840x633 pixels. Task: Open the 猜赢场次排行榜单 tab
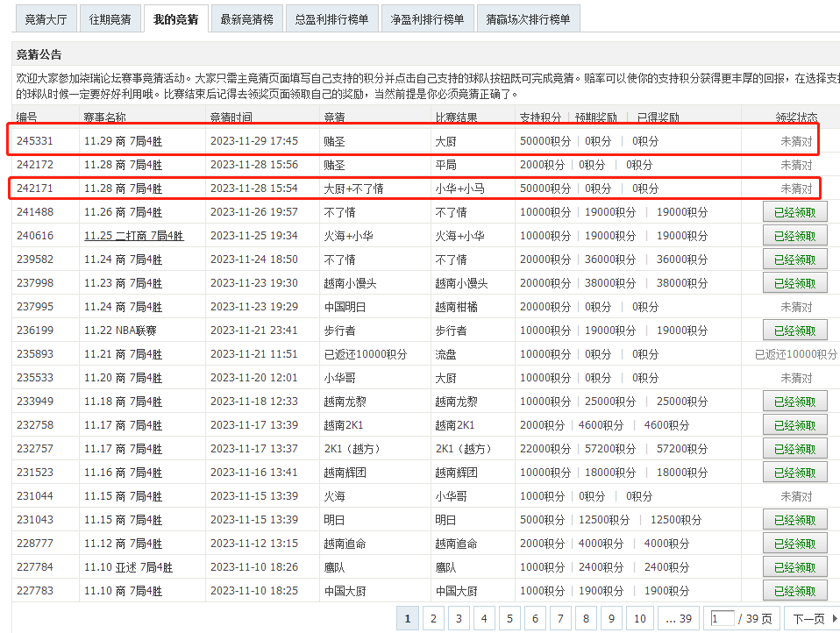coord(528,19)
